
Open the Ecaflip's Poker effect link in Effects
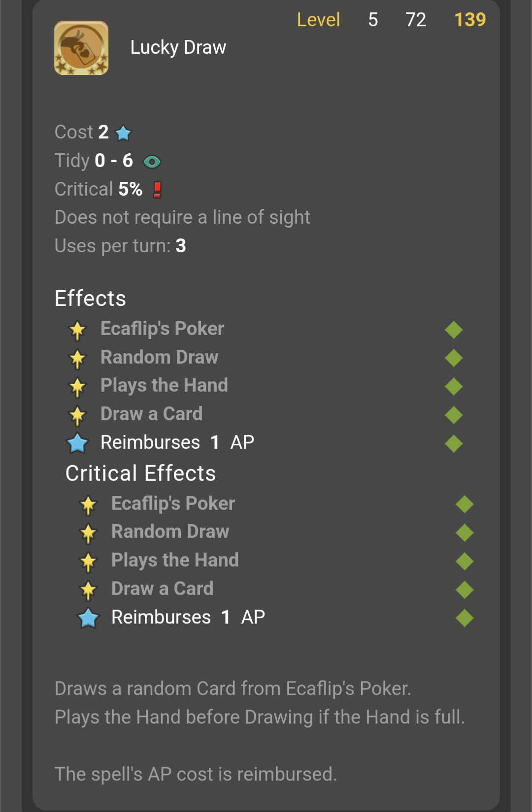click(x=162, y=329)
